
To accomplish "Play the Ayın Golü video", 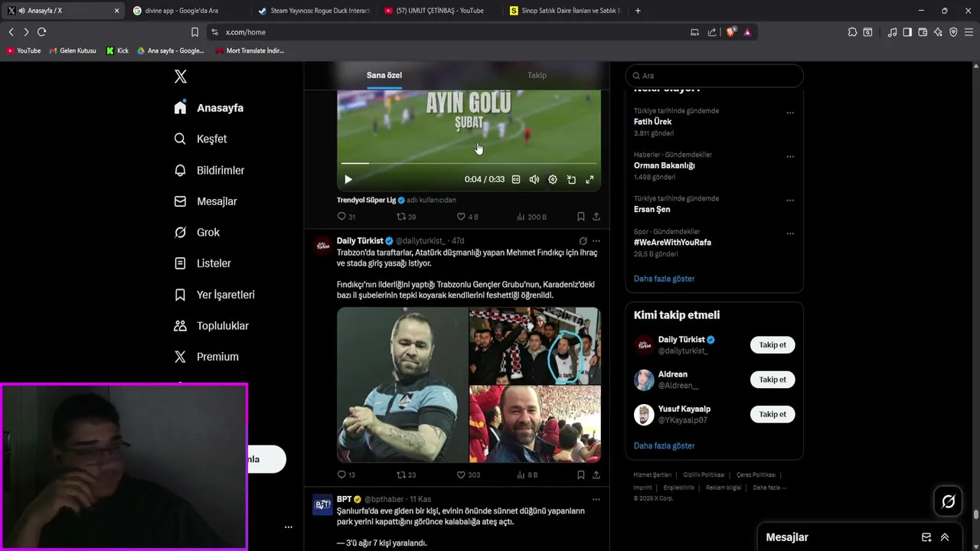I will [x=348, y=179].
